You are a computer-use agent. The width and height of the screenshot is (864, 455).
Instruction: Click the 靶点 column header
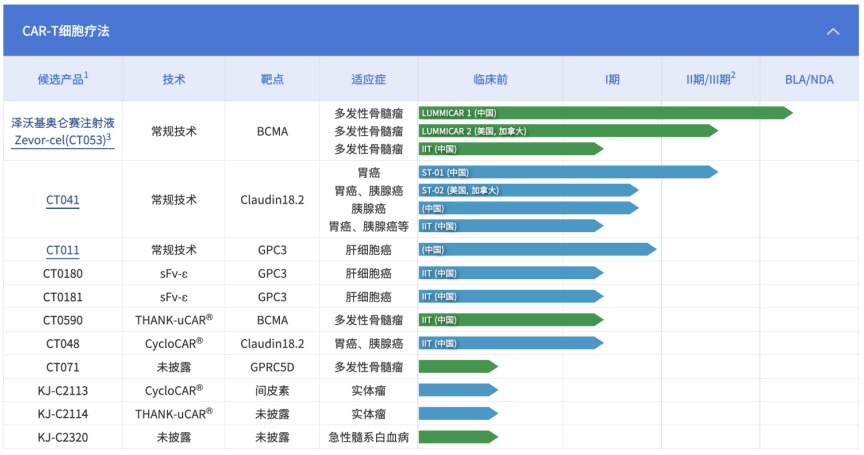pos(272,79)
